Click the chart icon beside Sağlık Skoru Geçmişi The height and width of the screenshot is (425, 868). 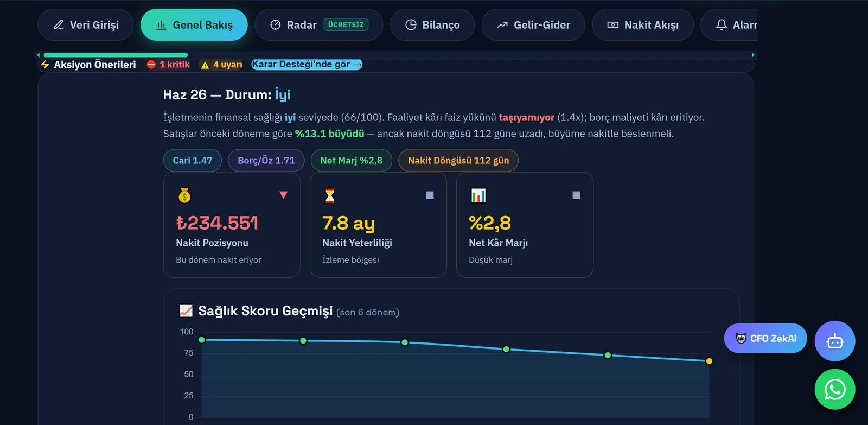[x=186, y=310]
